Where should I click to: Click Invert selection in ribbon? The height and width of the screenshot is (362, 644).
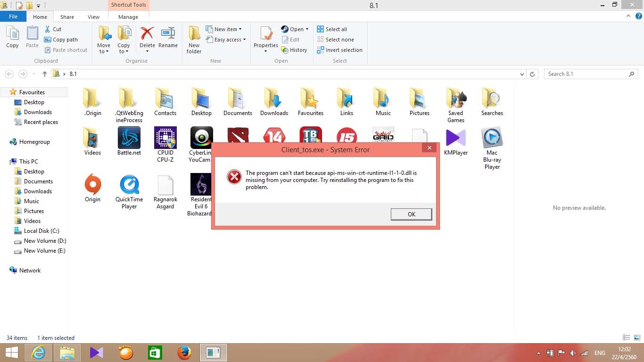[340, 50]
